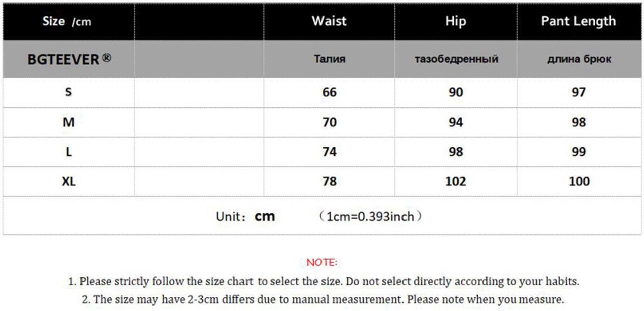This screenshot has width=644, height=311.
Task: Select the S size row label
Action: (68, 92)
